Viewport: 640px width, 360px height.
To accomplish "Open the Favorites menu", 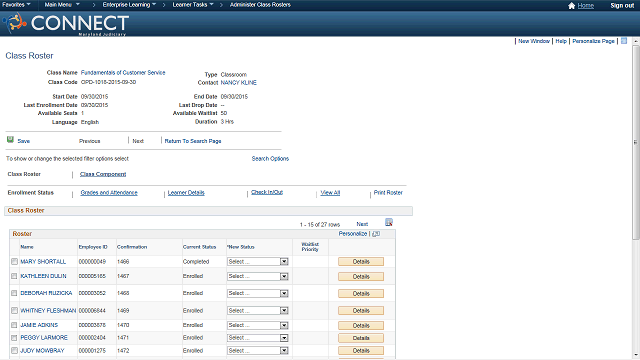I will pyautogui.click(x=16, y=5).
